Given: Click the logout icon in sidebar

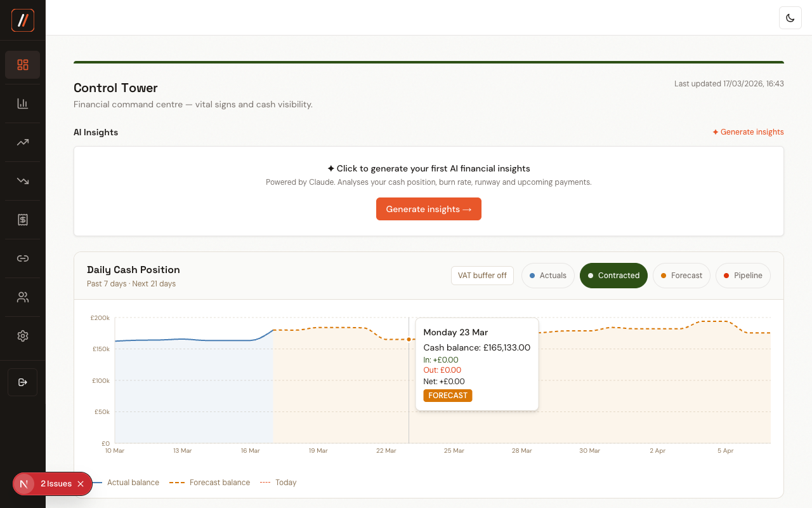Looking at the screenshot, I should pyautogui.click(x=23, y=382).
